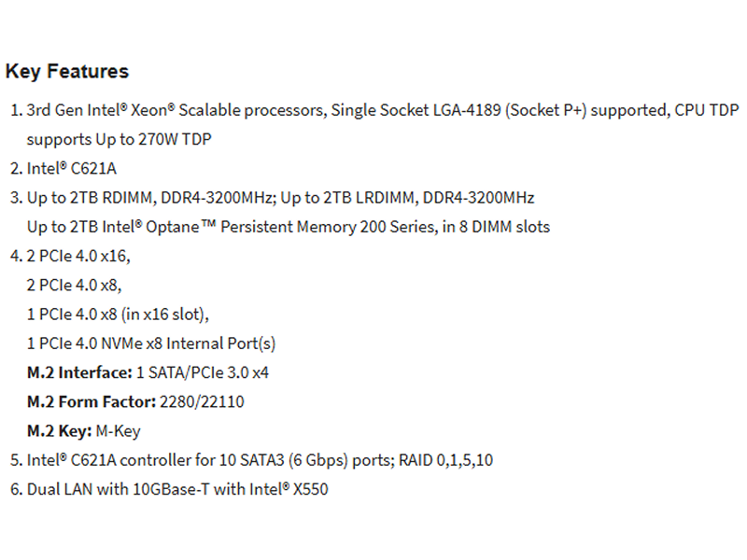Select the '2280/22110' form factor value
This screenshot has height=560, width=747.
click(x=202, y=402)
